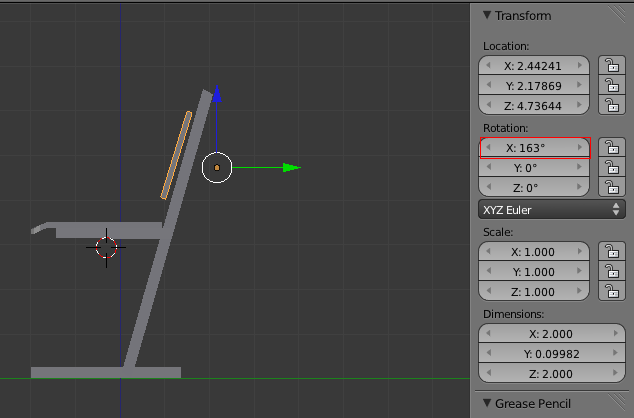Screen dimensions: 634x418
Task: Click the Rotation Z field 0°
Action: 534,188
